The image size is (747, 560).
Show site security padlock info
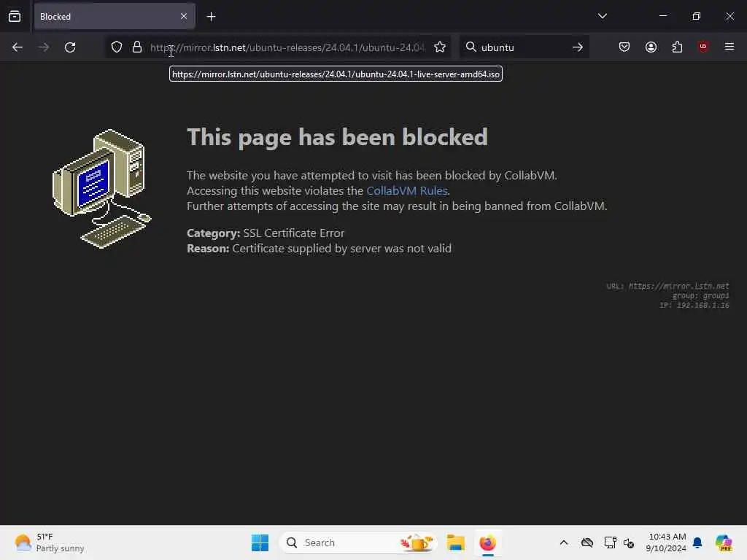tap(137, 47)
